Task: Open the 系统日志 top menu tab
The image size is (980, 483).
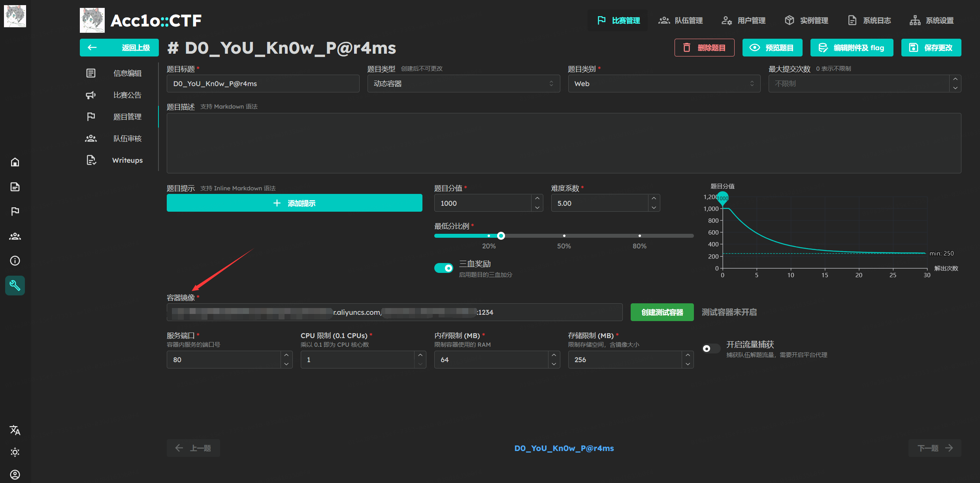Action: (x=869, y=21)
